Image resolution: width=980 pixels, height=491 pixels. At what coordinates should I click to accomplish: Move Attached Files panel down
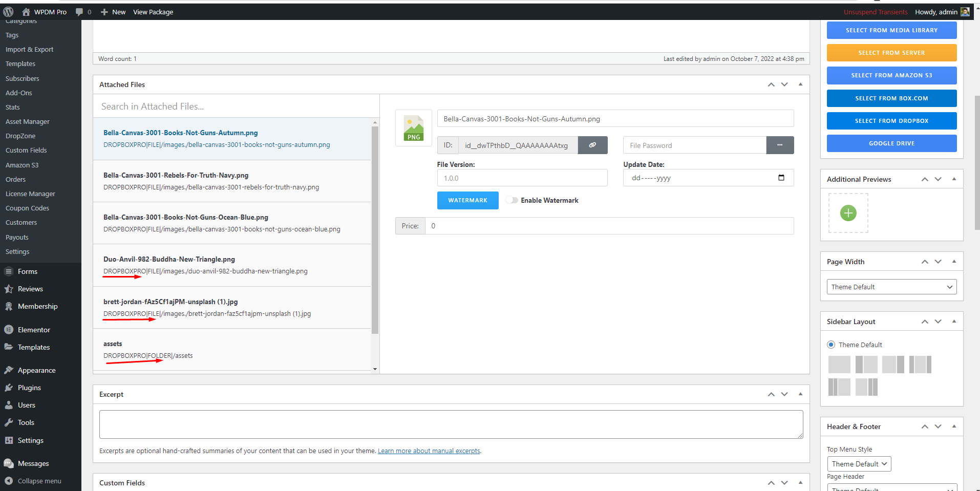click(x=784, y=84)
